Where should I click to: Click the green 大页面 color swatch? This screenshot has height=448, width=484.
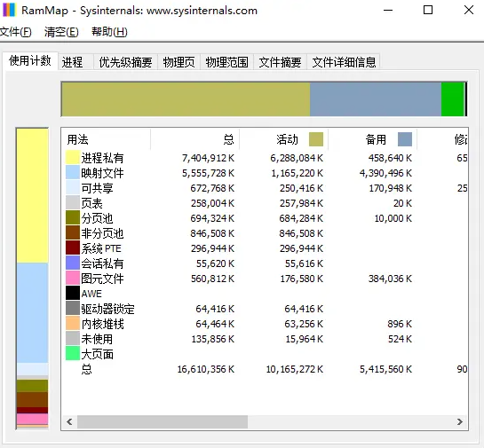tap(73, 354)
